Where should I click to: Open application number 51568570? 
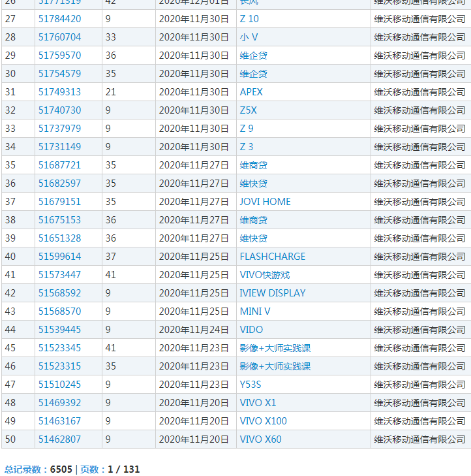tap(59, 311)
